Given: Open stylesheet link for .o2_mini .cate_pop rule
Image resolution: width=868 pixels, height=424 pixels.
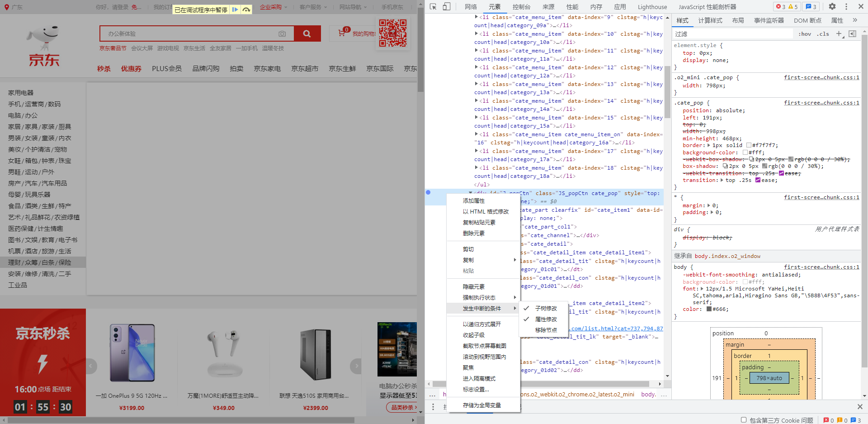Looking at the screenshot, I should [x=821, y=77].
